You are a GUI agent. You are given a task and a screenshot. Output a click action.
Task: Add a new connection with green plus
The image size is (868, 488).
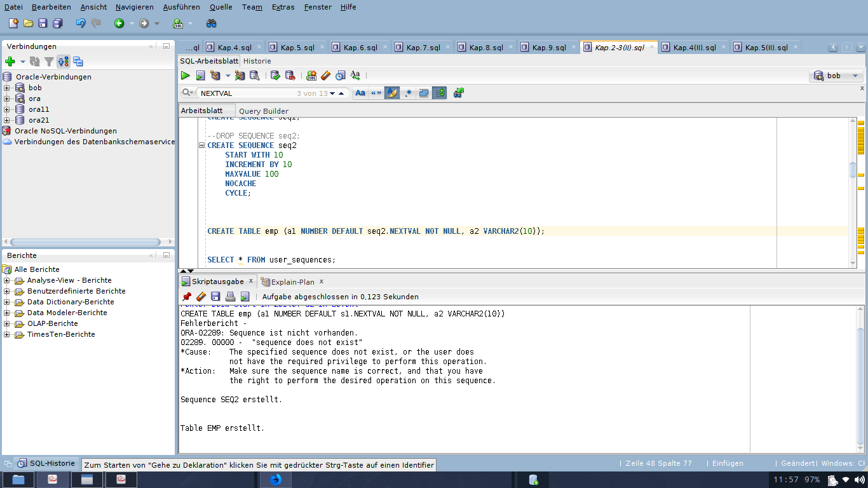coord(10,62)
